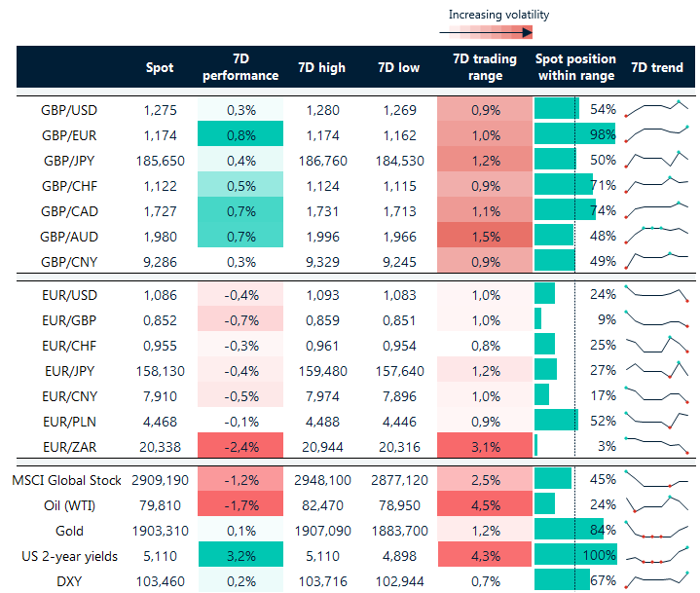Click the US 2-year yields row label

click(70, 556)
